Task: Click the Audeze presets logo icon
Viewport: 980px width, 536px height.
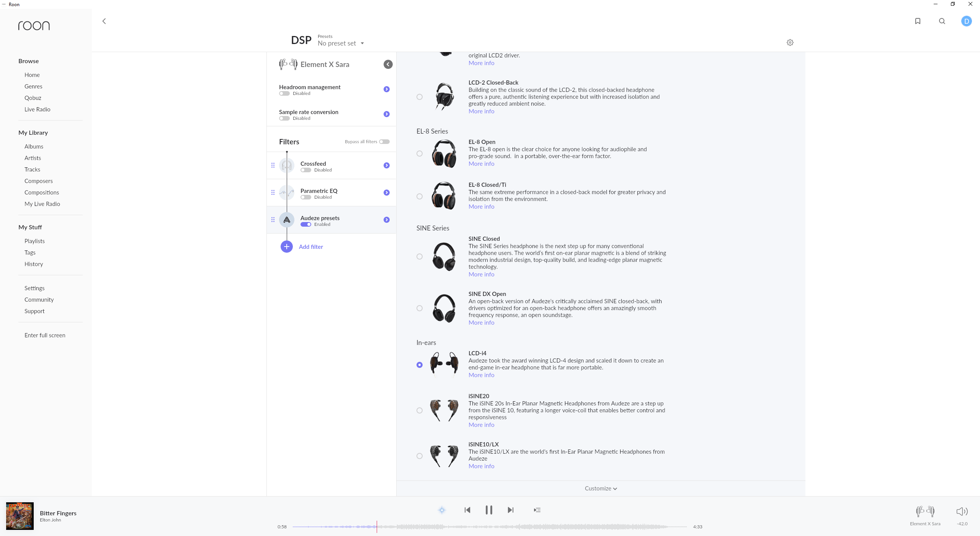Action: point(287,220)
